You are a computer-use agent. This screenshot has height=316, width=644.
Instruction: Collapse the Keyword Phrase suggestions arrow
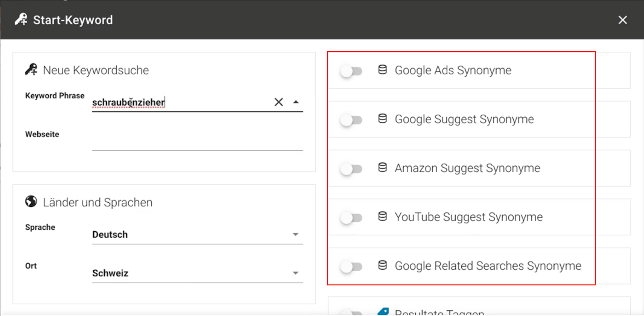pos(296,102)
